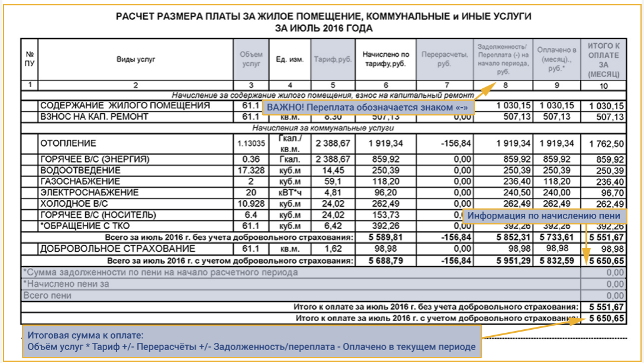Click the "№ ПУ" column header
Screen dimensions: 644x363
pos(30,59)
